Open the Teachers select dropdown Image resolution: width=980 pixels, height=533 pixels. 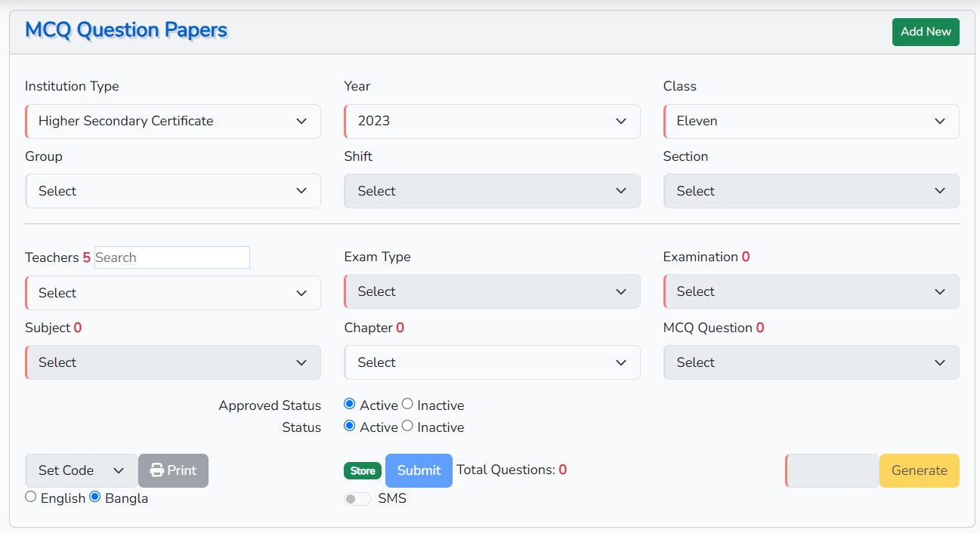coord(173,293)
